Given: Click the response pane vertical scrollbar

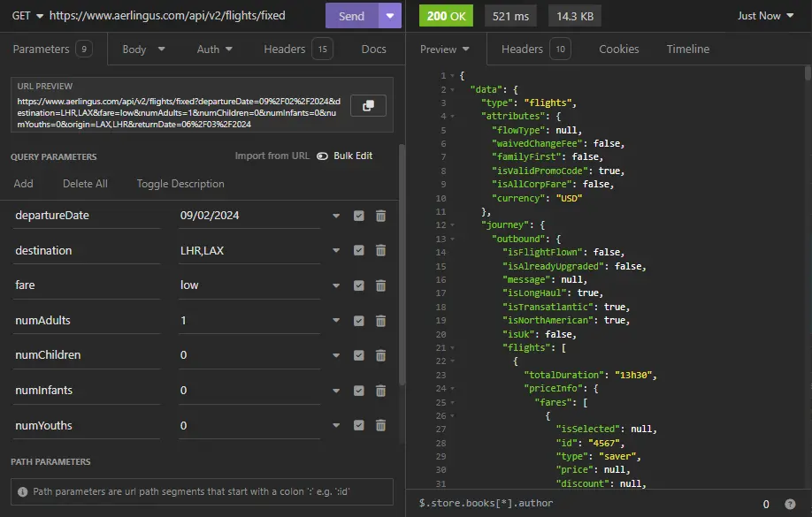Looking at the screenshot, I should [808, 72].
